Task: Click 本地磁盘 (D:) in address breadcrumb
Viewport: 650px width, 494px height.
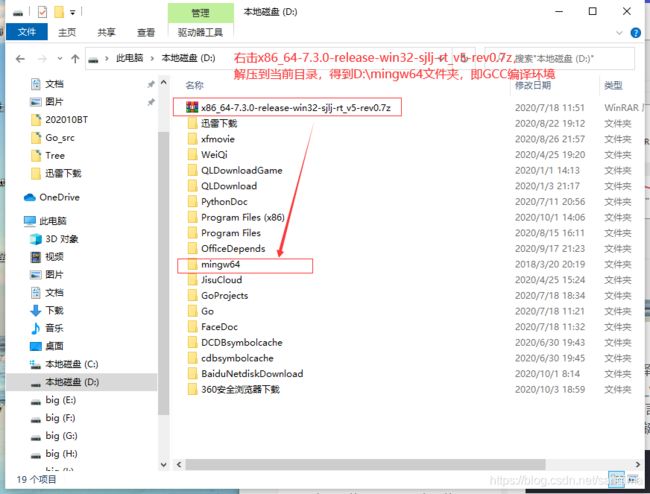Action: (x=188, y=58)
